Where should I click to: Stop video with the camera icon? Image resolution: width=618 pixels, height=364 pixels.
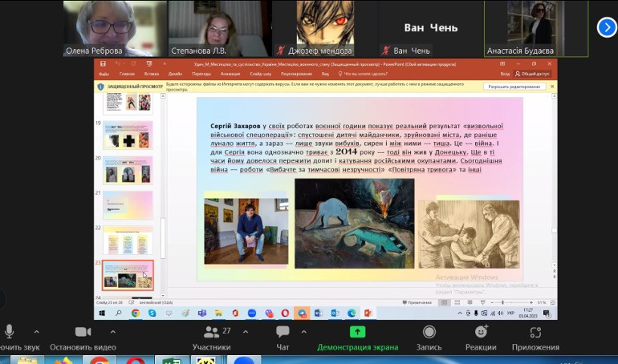[83, 332]
